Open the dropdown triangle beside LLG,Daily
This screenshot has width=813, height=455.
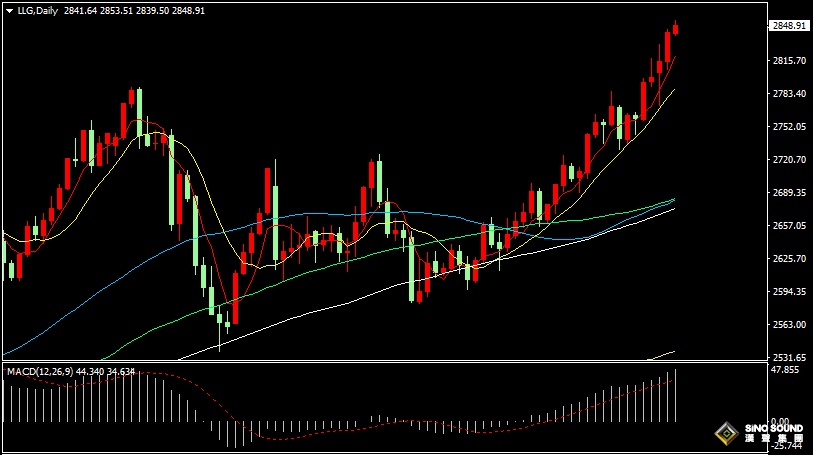point(8,10)
